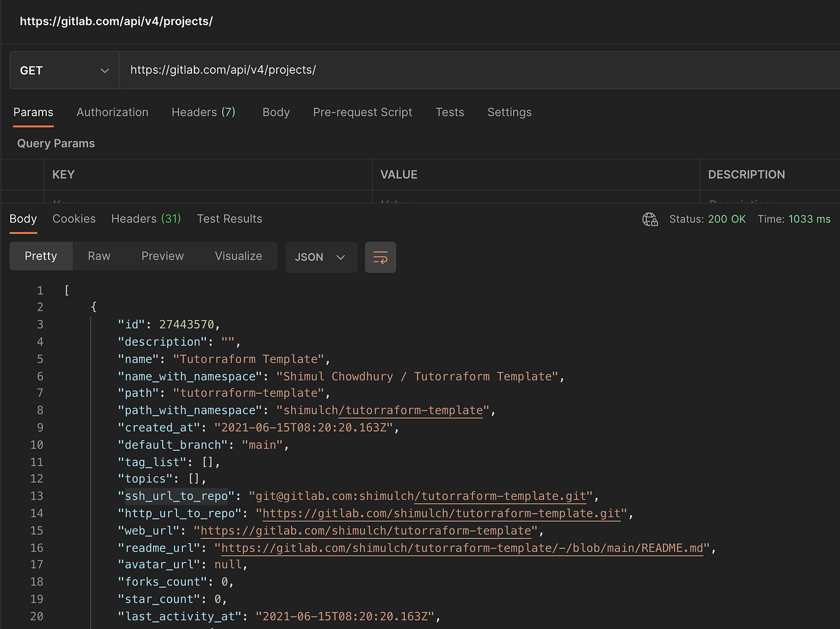840x629 pixels.
Task: Show the Headers (7) request tab
Action: tap(203, 112)
